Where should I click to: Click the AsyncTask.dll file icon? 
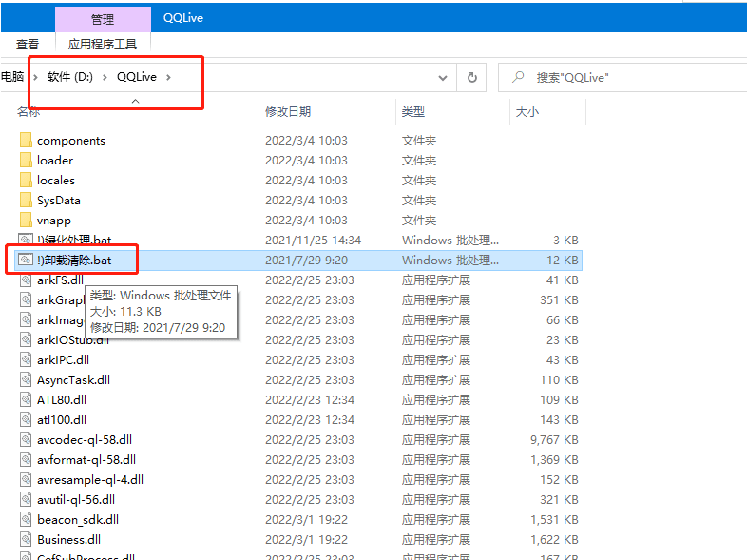pos(26,380)
